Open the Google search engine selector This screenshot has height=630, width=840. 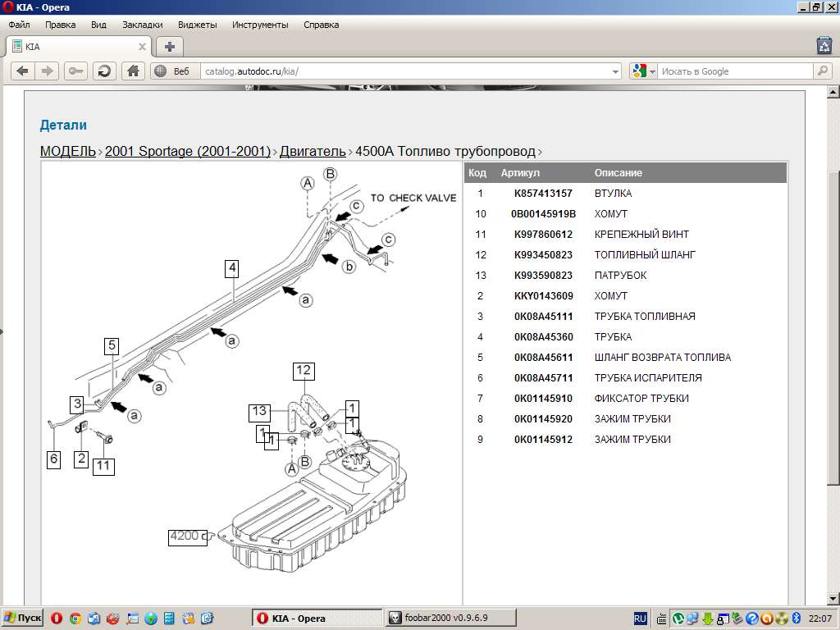644,71
